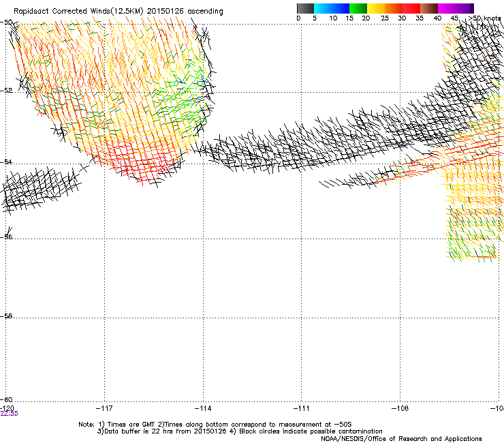
Task: Click the -58 latitude label
Action: pos(6,316)
